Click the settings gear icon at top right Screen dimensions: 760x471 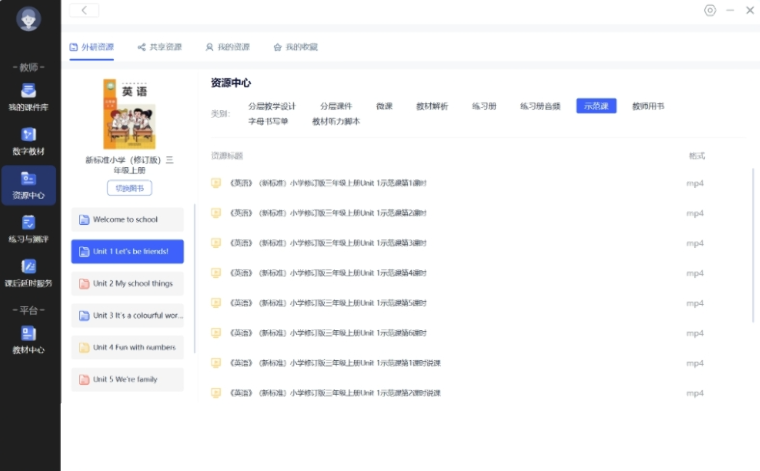[x=710, y=10]
